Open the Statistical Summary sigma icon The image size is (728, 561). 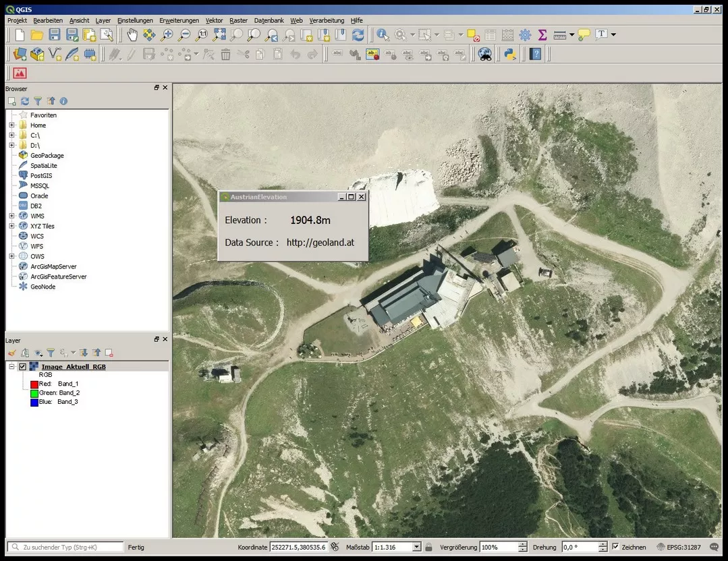pyautogui.click(x=542, y=35)
